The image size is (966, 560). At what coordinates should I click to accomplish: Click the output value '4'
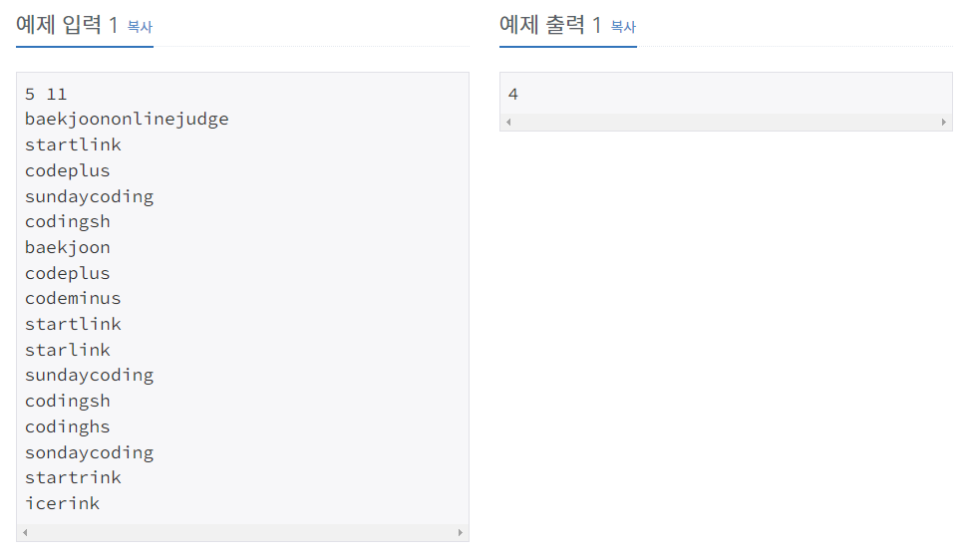click(x=513, y=95)
